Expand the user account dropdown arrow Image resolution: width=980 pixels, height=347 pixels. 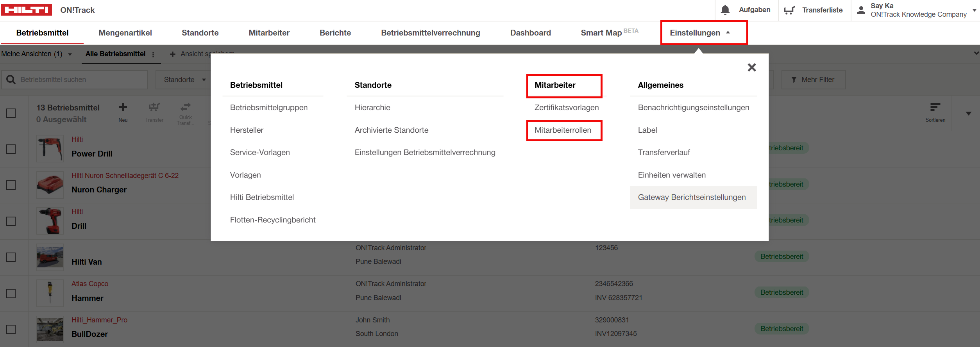tap(975, 10)
